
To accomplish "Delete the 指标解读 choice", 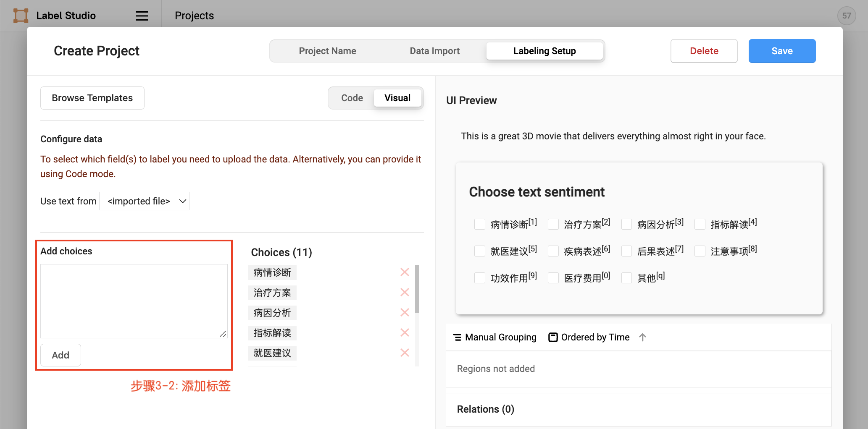I will 405,333.
